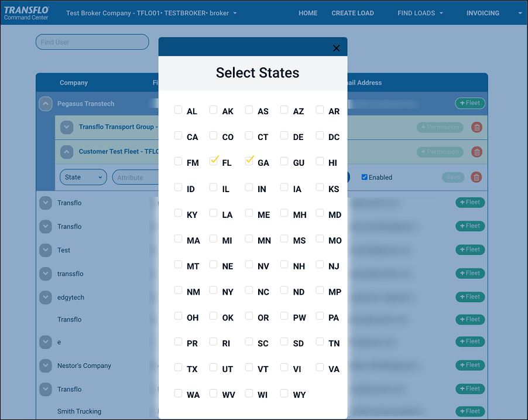
Task: Expand Nestor's Company row
Action: [x=46, y=366]
